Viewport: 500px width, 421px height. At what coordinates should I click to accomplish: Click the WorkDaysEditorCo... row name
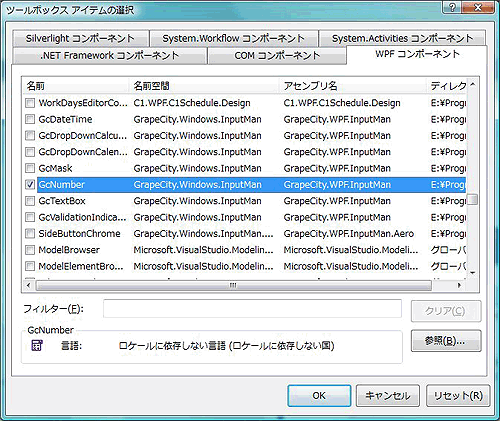point(83,103)
